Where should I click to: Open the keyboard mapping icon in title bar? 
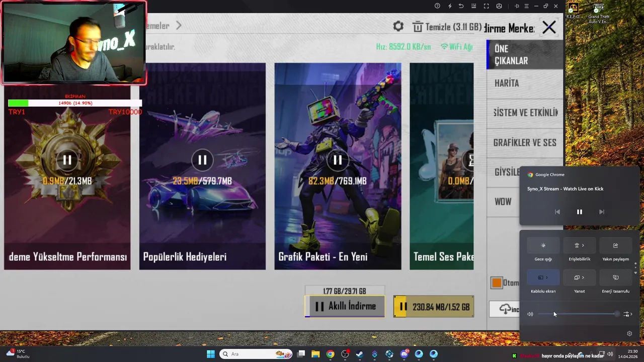click(474, 6)
